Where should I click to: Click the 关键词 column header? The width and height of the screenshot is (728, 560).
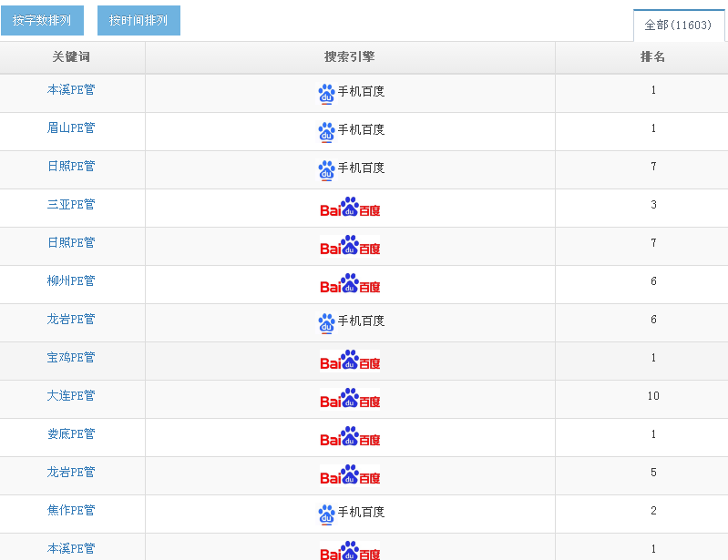71,57
